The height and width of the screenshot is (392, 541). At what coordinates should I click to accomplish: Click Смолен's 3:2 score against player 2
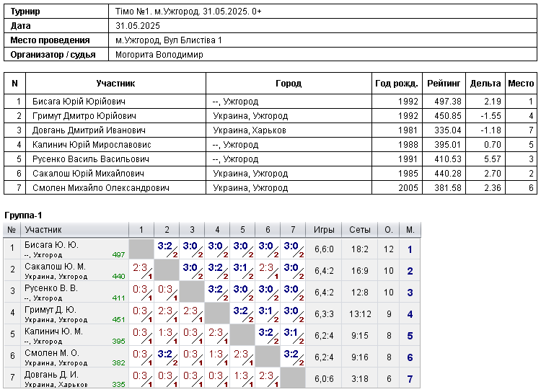click(x=165, y=354)
